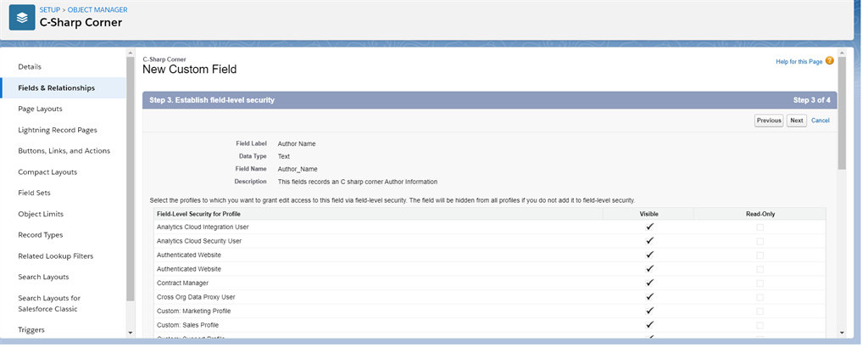The width and height of the screenshot is (868, 348).
Task: Click Analytics Cloud Integration User profile name
Action: point(203,227)
